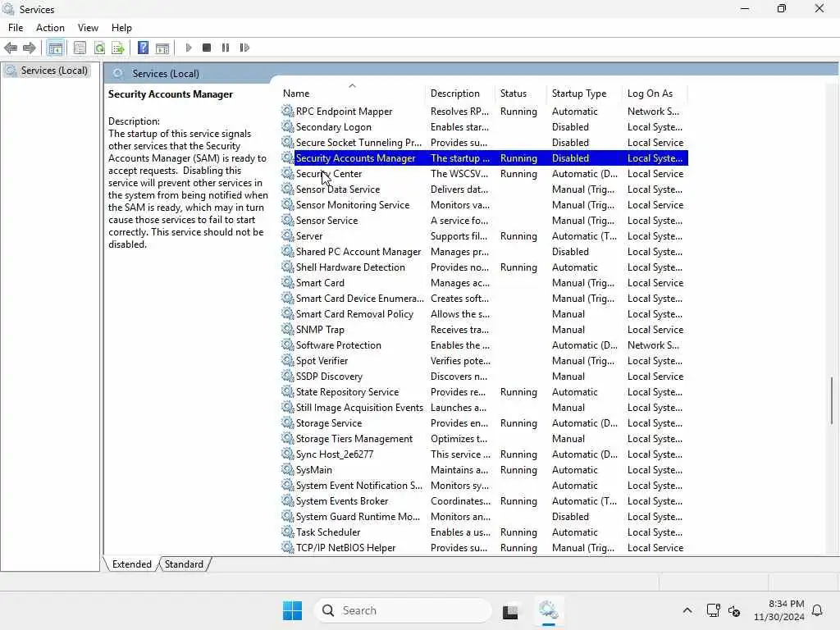Select the Software Protection service
Viewport: 840px width, 630px height.
click(x=484, y=345)
